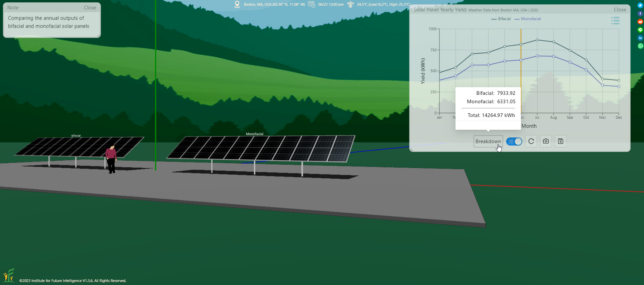This screenshot has width=644, height=285.
Task: Save the yield graph data
Action: 560,141
